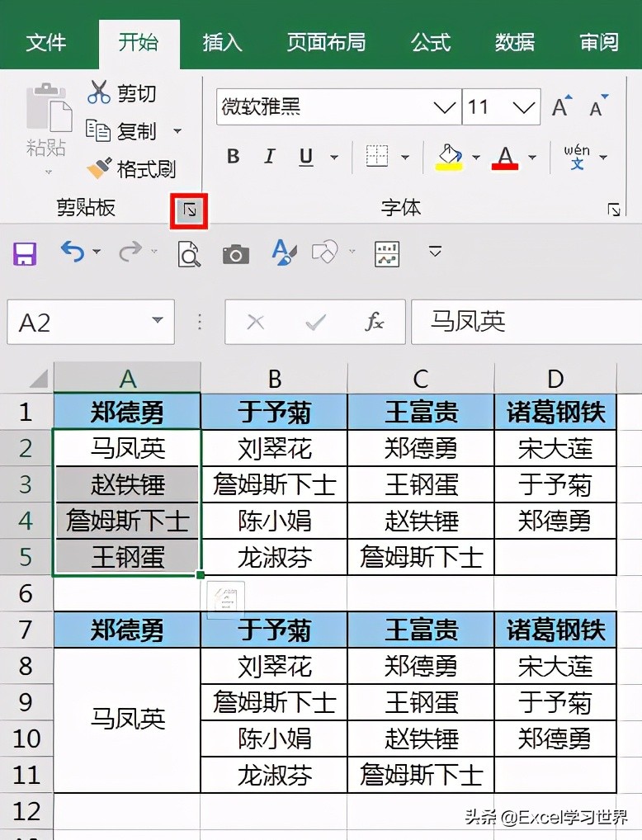Expand the Paste options arrow
642x840 pixels.
click(48, 172)
